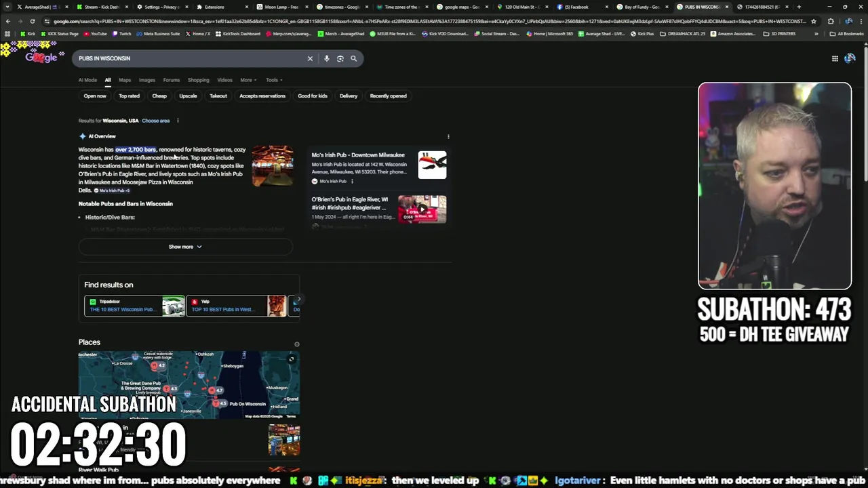868x488 pixels.
Task: Switch to AI Mode tab
Action: (87, 80)
